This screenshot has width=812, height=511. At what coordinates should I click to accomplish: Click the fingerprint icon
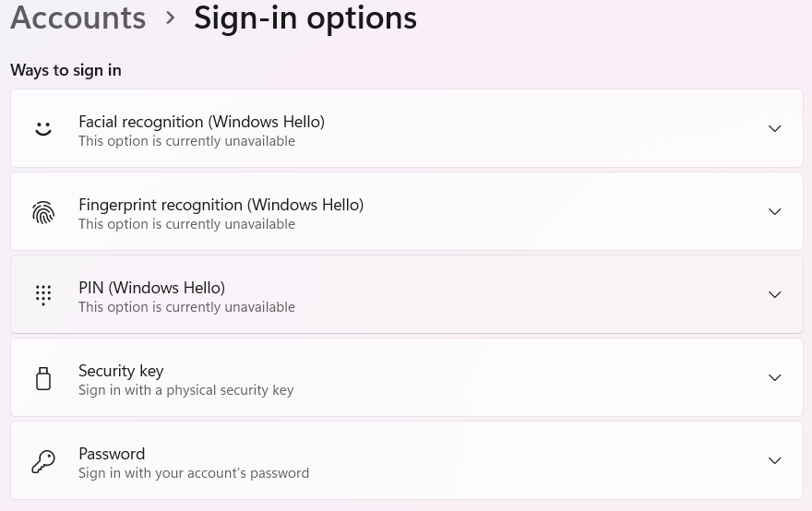point(43,212)
